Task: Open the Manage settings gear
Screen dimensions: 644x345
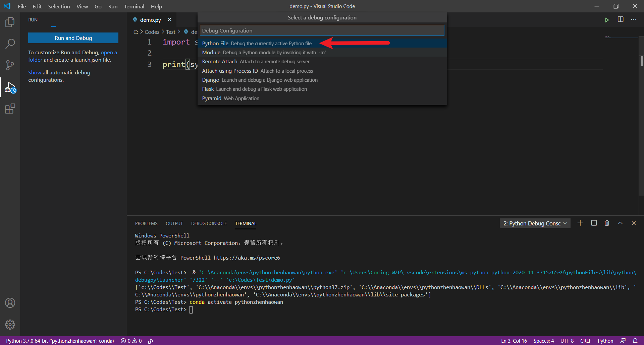Action: tap(10, 324)
